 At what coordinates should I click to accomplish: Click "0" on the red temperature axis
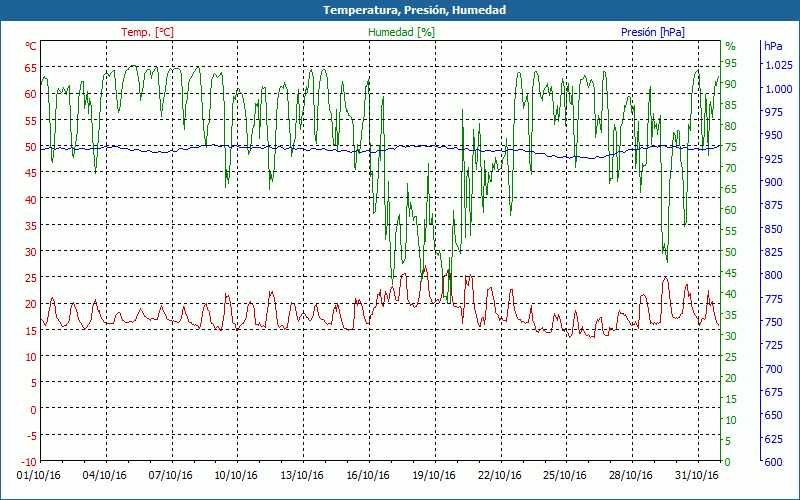click(x=34, y=409)
